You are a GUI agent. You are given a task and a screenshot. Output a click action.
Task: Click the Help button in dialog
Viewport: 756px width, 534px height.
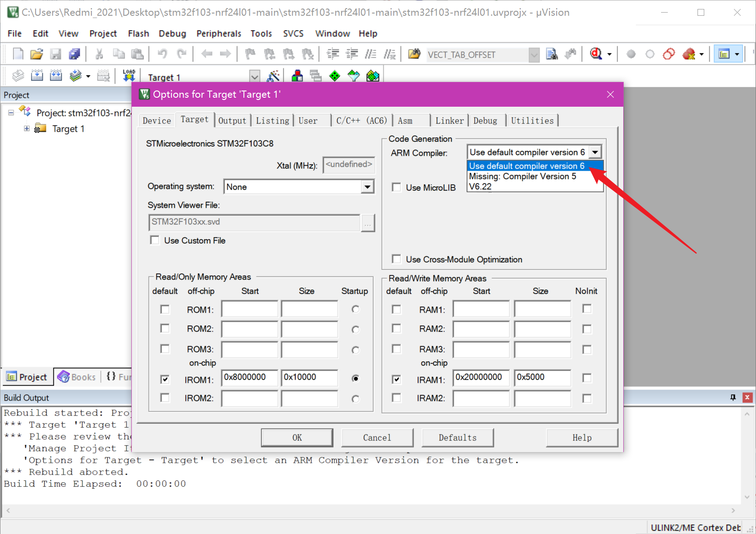(x=582, y=438)
